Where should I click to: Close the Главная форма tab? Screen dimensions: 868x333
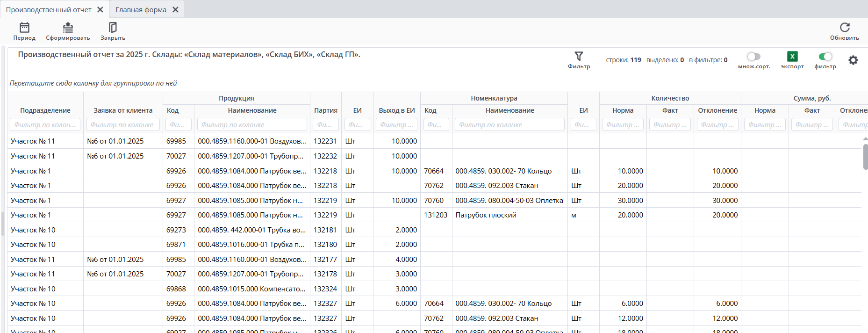click(175, 10)
